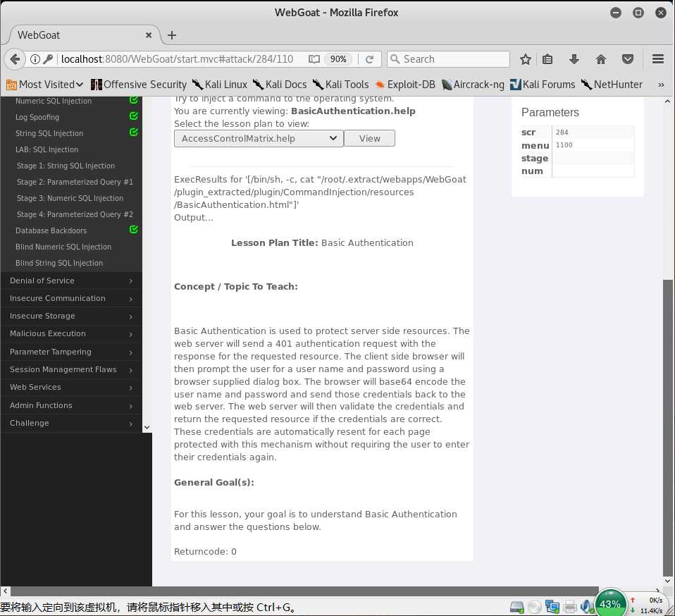Click the 90% zoom level indicator
The width and height of the screenshot is (675, 616).
pyautogui.click(x=338, y=59)
